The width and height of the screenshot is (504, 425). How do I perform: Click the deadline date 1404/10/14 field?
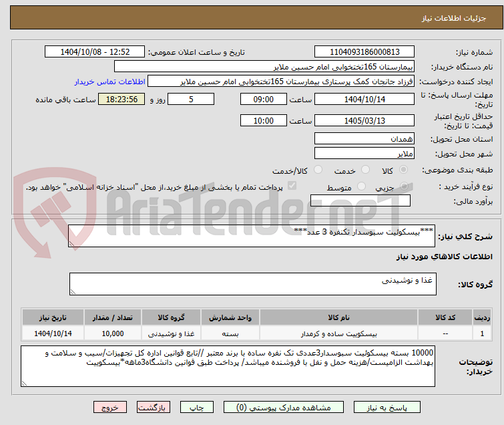(x=364, y=99)
